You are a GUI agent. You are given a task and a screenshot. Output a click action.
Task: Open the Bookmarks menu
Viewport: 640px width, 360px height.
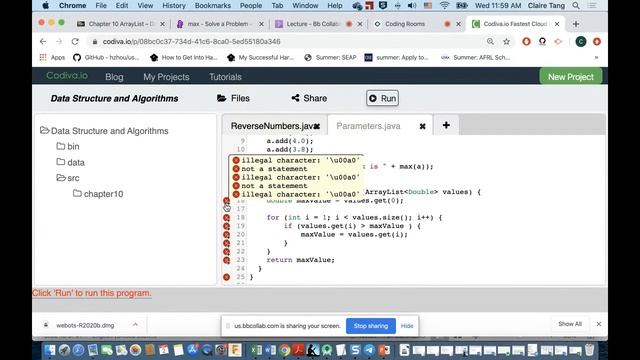pyautogui.click(x=213, y=6)
